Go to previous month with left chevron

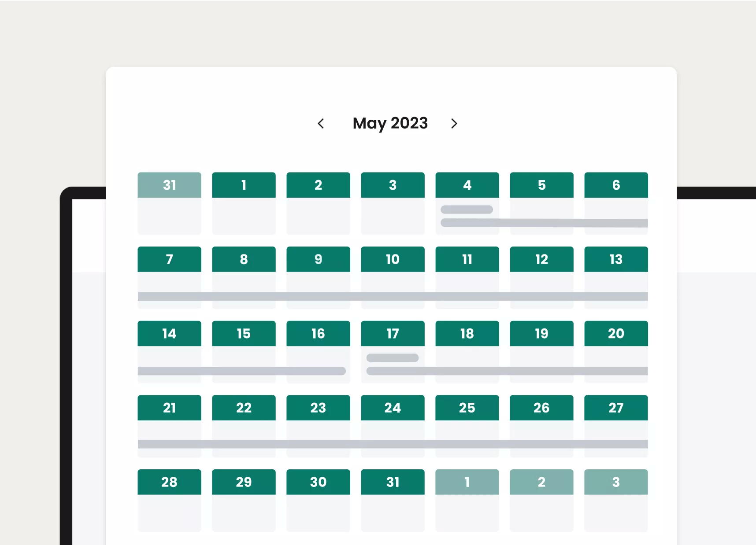pyautogui.click(x=321, y=124)
